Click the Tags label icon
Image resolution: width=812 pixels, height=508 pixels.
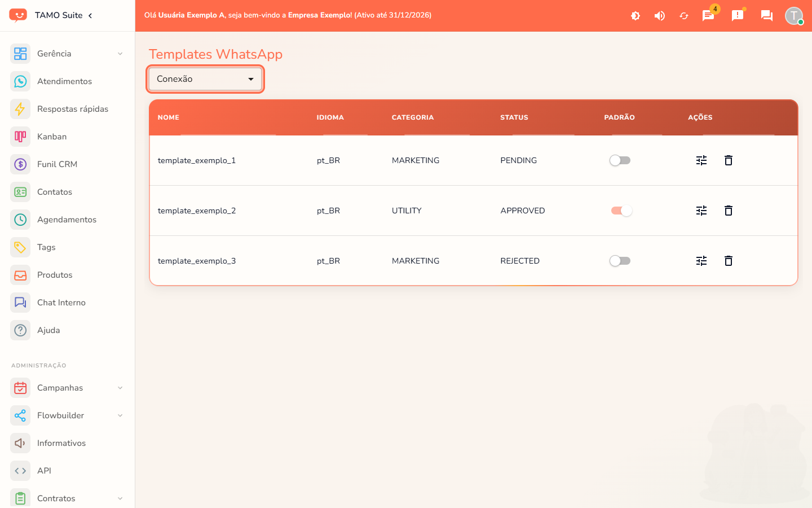(20, 247)
